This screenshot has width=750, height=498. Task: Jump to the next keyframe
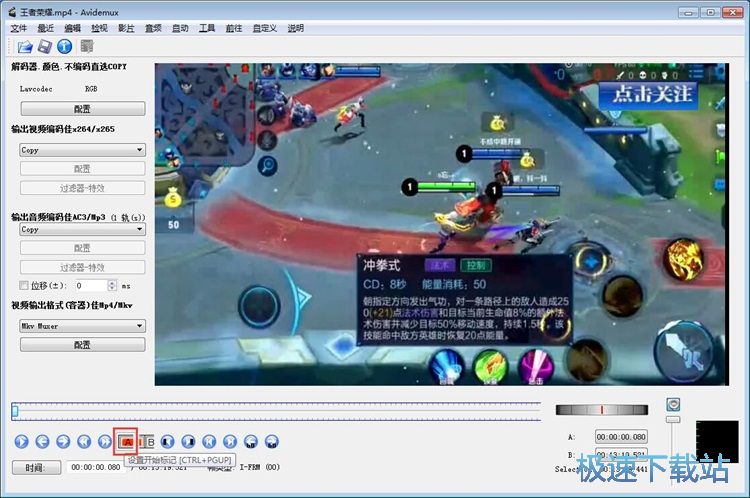pos(106,441)
